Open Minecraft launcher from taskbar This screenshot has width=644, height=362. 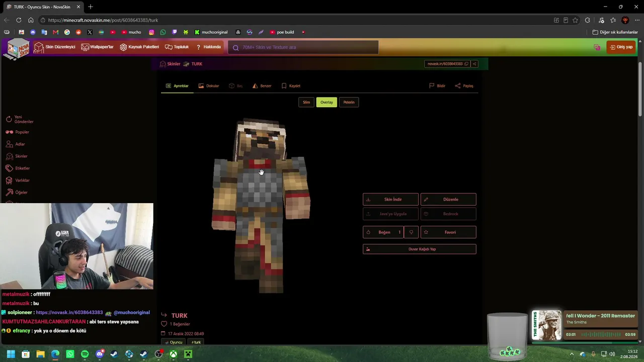pyautogui.click(x=188, y=354)
